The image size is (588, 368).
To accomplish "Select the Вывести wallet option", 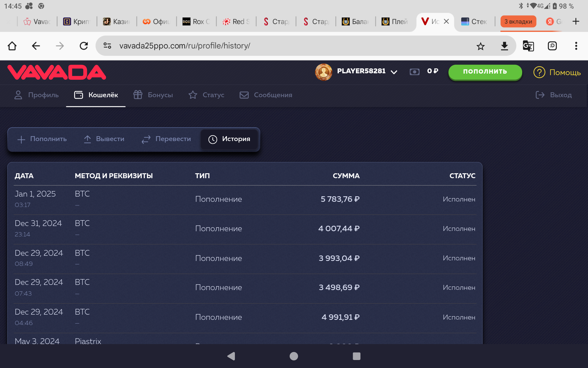I will (x=104, y=139).
